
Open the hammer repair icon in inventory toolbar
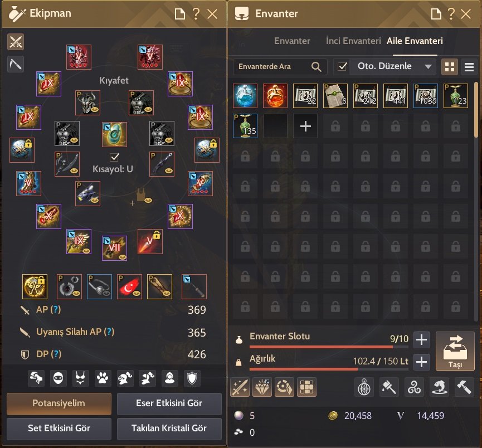coord(464,387)
